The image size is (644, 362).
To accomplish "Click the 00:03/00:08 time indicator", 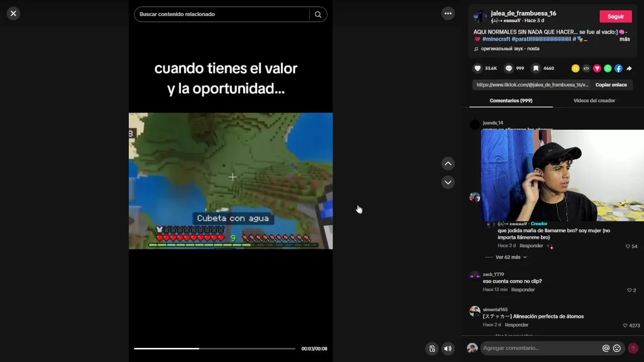I will coord(314,348).
